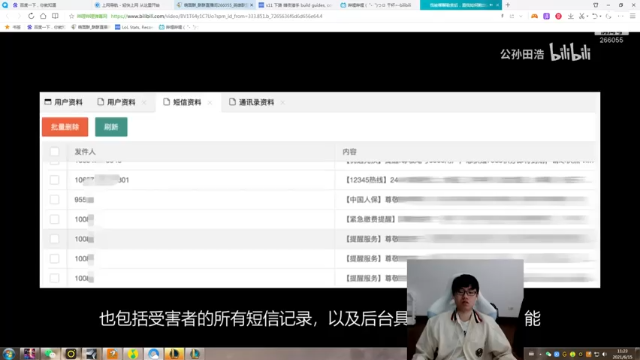Open the orange question-mark app on taskbar
The image size is (640, 360).
[x=112, y=353]
